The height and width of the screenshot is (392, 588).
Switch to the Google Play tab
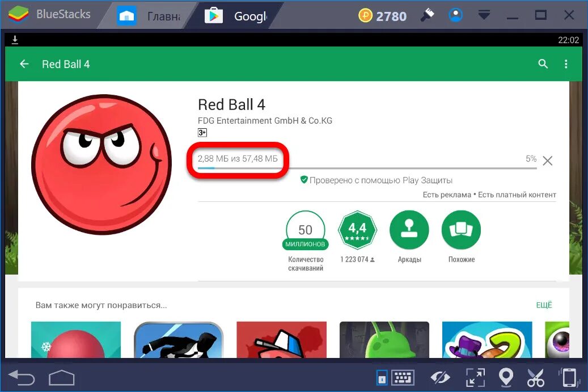point(236,16)
